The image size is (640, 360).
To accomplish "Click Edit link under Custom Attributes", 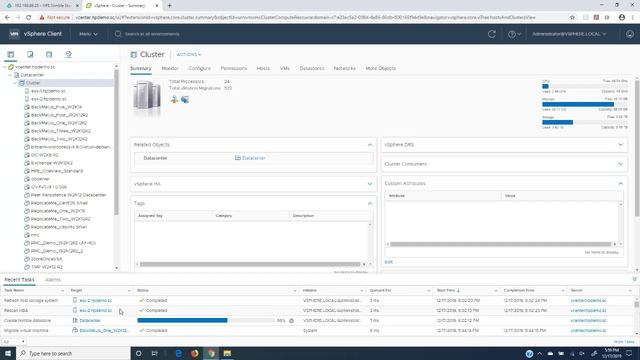I will pyautogui.click(x=389, y=262).
